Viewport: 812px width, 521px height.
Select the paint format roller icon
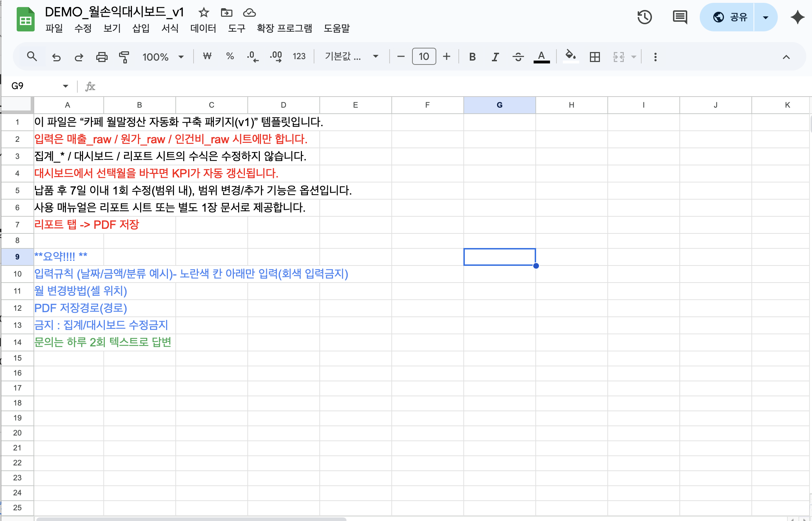tap(124, 57)
